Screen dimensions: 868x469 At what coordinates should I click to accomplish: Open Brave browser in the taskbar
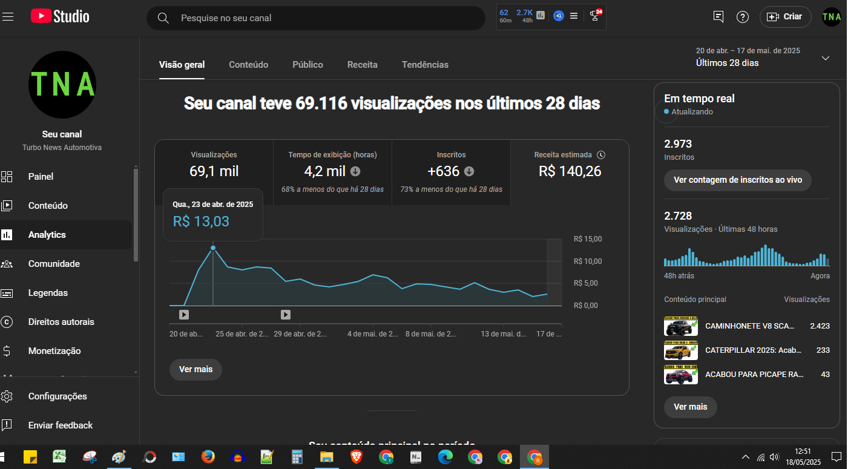(x=357, y=457)
